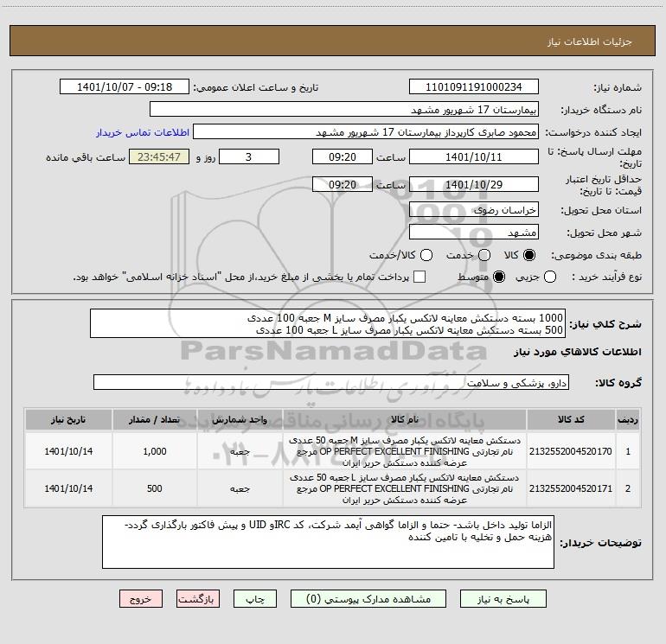Viewport: 666px width, 644px height.
Task: Click the size M glove product name cell
Action: click(405, 451)
